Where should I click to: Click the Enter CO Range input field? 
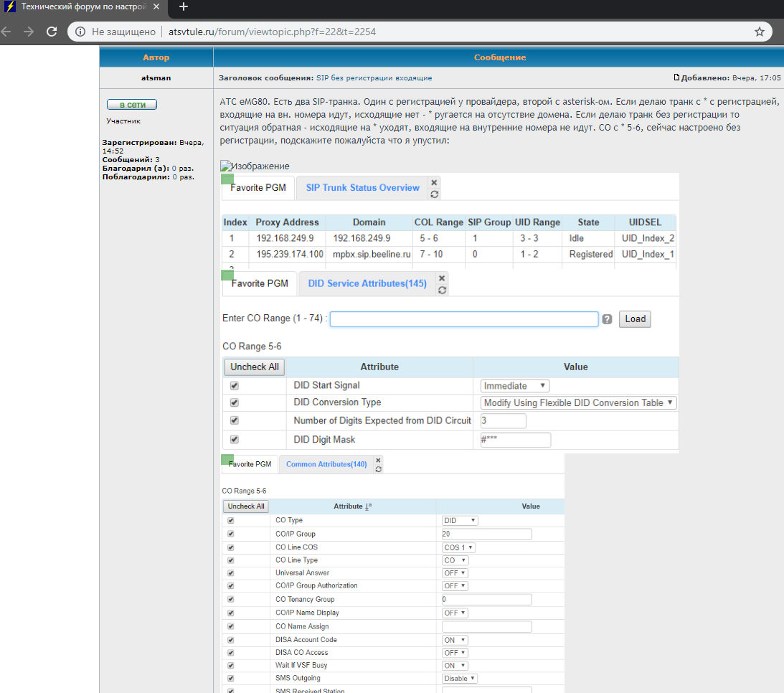point(463,319)
